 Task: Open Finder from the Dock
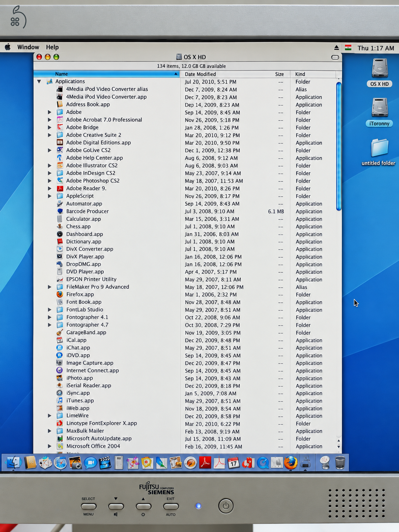click(14, 463)
